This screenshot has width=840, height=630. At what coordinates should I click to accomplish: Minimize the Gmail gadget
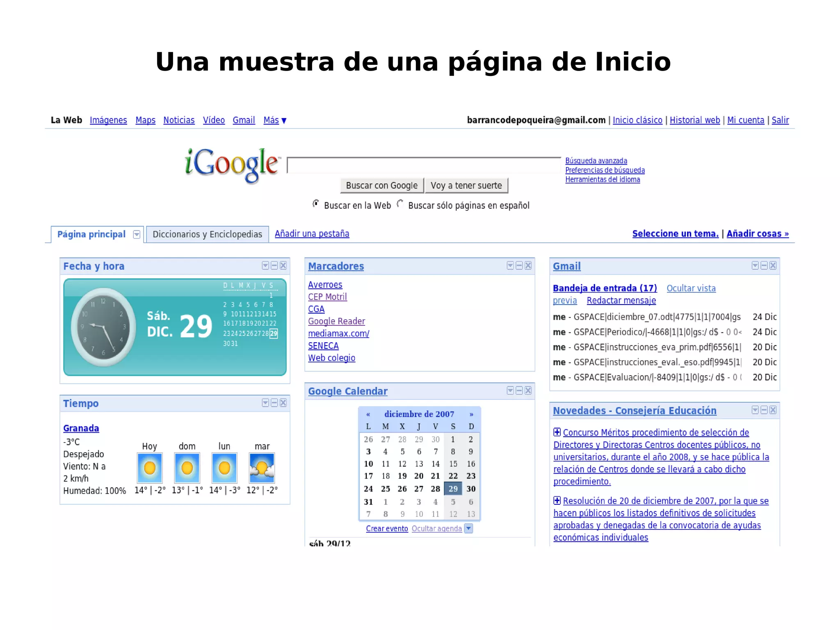pyautogui.click(x=764, y=266)
